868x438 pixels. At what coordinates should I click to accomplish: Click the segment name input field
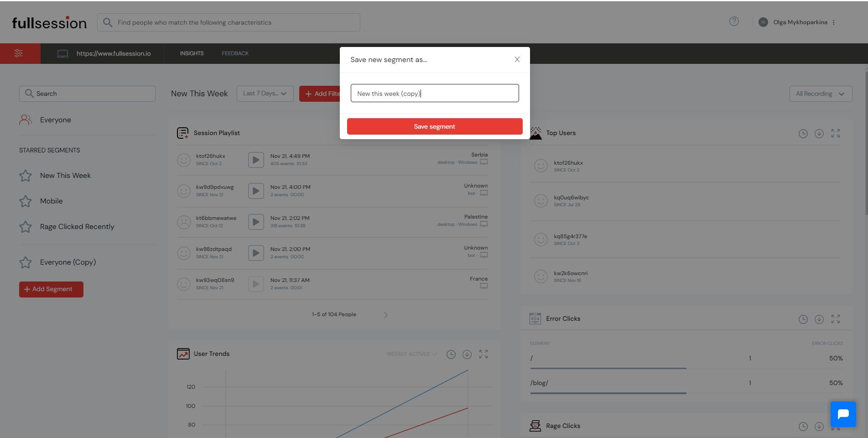coord(435,93)
